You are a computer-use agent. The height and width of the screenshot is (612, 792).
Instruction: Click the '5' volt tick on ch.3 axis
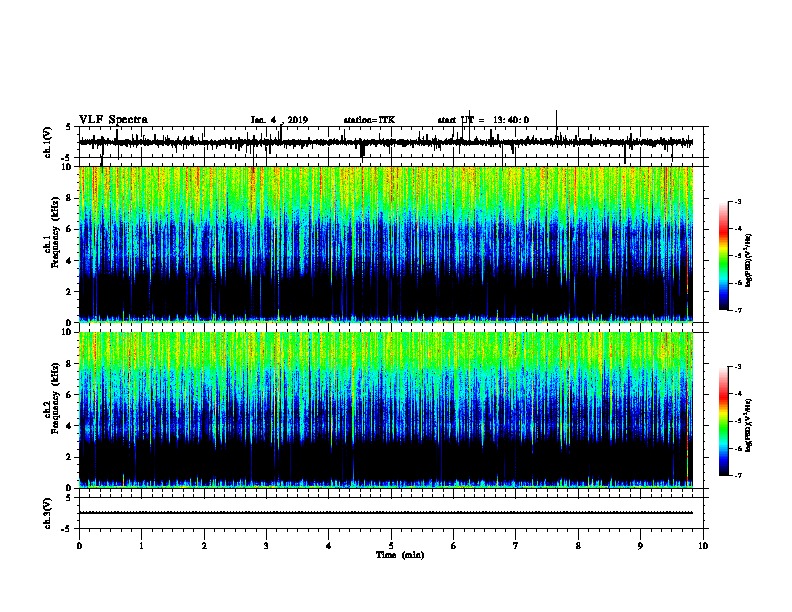pos(69,498)
